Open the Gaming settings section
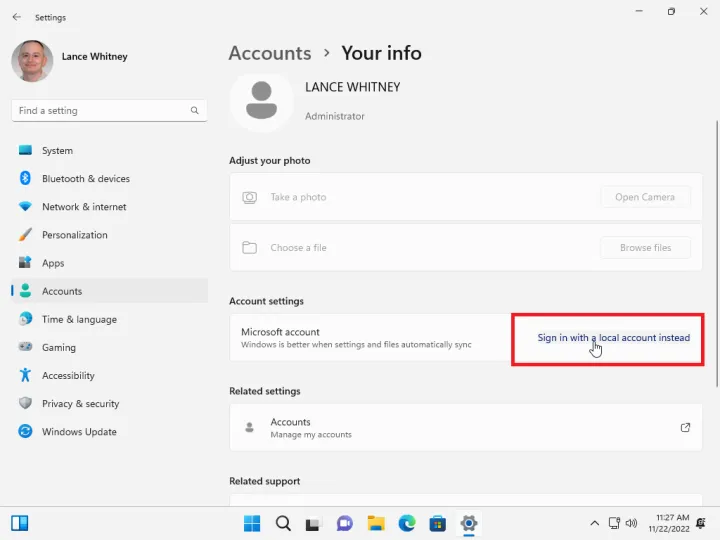Viewport: 720px width, 540px height. (58, 348)
